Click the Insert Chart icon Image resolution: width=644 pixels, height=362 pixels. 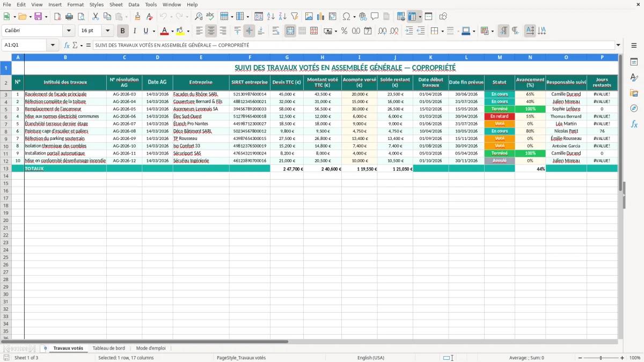[x=321, y=17]
